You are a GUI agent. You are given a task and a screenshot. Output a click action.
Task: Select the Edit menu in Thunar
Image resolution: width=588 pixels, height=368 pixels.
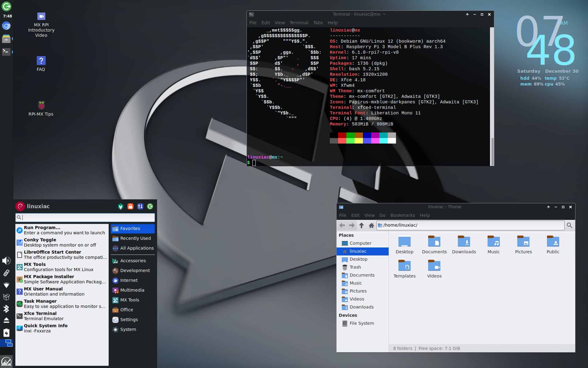356,215
